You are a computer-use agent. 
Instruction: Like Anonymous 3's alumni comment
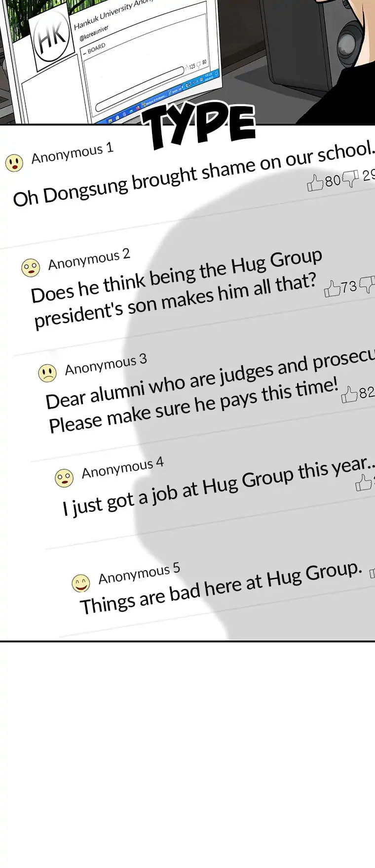pos(349,394)
